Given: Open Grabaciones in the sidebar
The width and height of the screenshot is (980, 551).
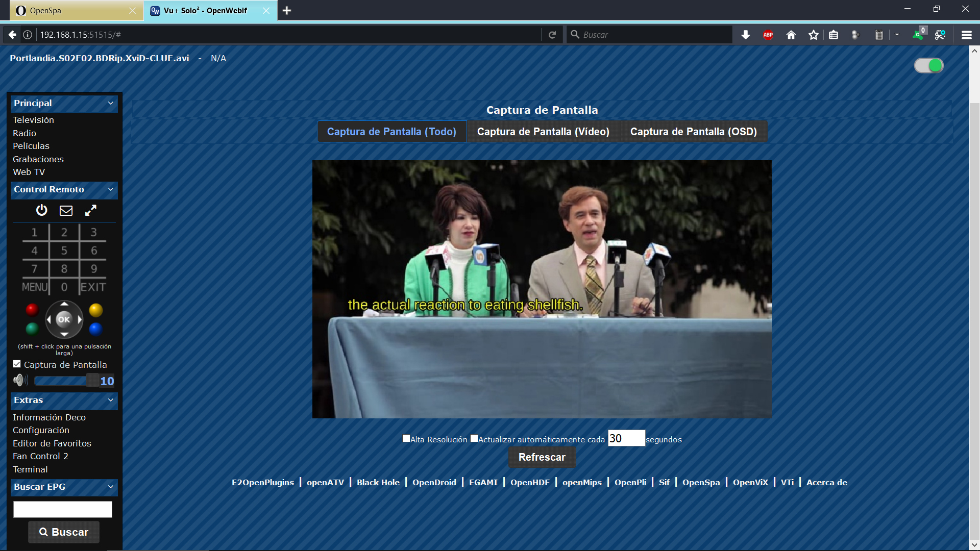Looking at the screenshot, I should coord(38,159).
